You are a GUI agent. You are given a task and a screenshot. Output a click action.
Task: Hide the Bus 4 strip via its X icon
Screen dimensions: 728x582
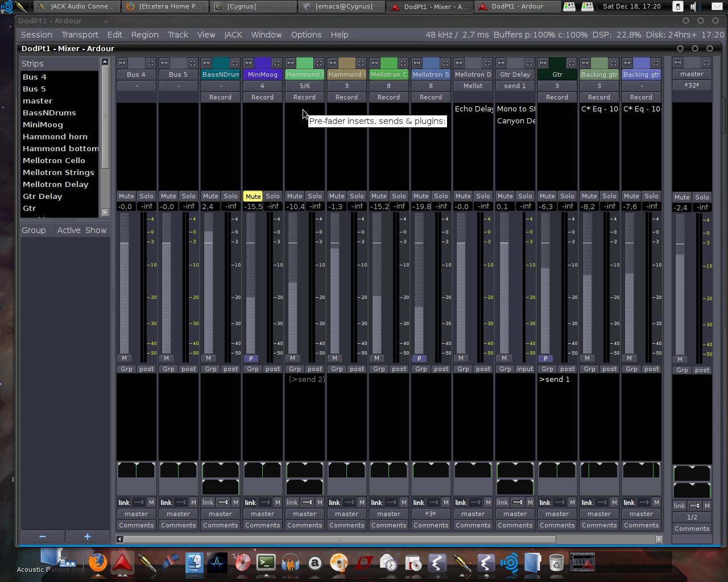(x=150, y=63)
